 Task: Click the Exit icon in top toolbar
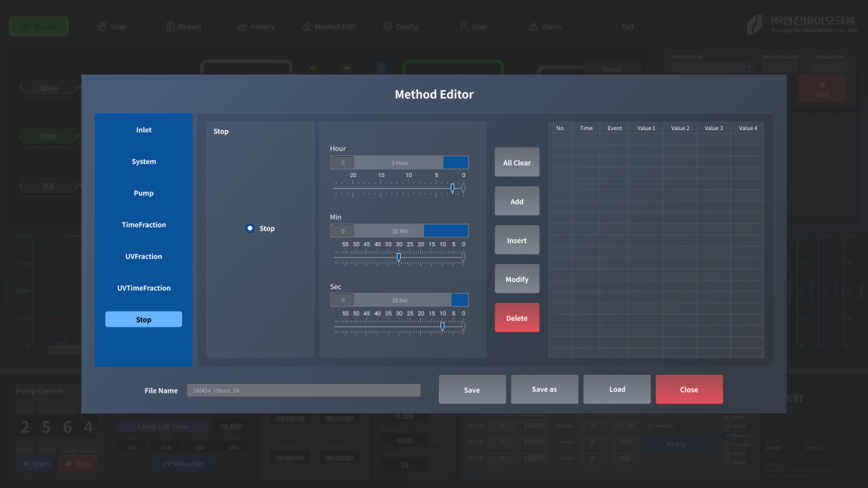pyautogui.click(x=613, y=27)
